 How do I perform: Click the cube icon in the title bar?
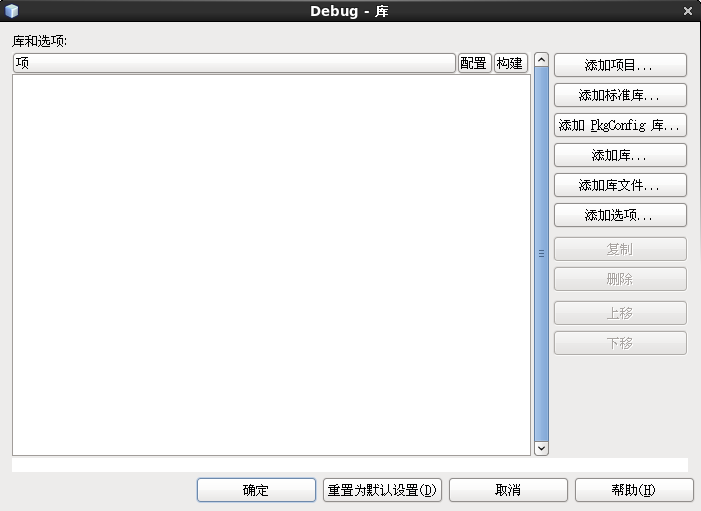pos(12,11)
